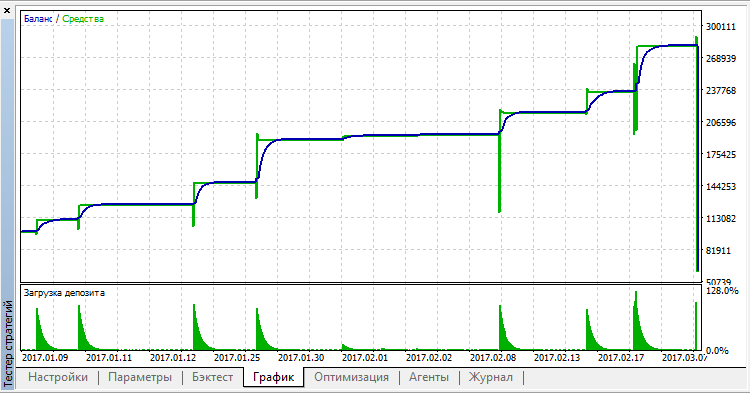The image size is (750, 394).
Task: Click the 2017.01.30 date label
Action: [301, 357]
